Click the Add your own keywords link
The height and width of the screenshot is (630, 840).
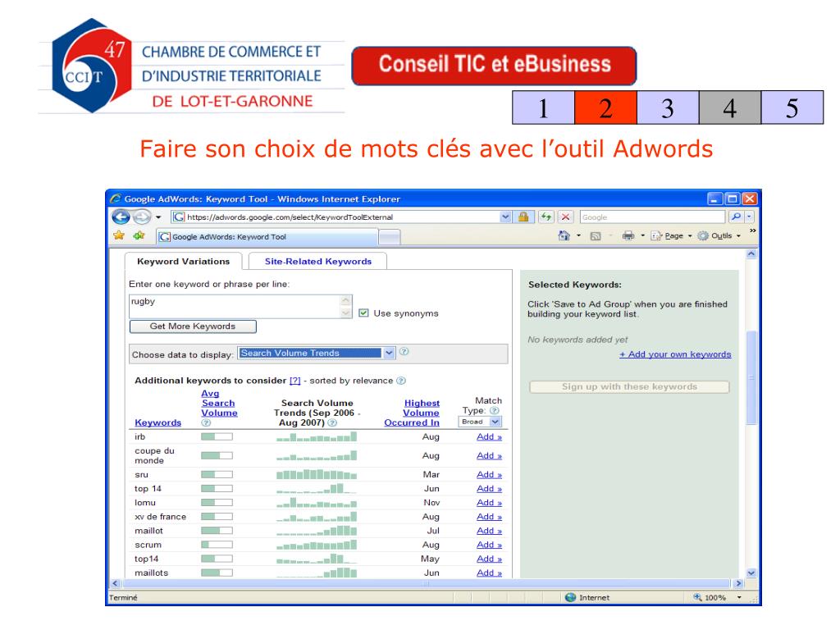pos(675,354)
